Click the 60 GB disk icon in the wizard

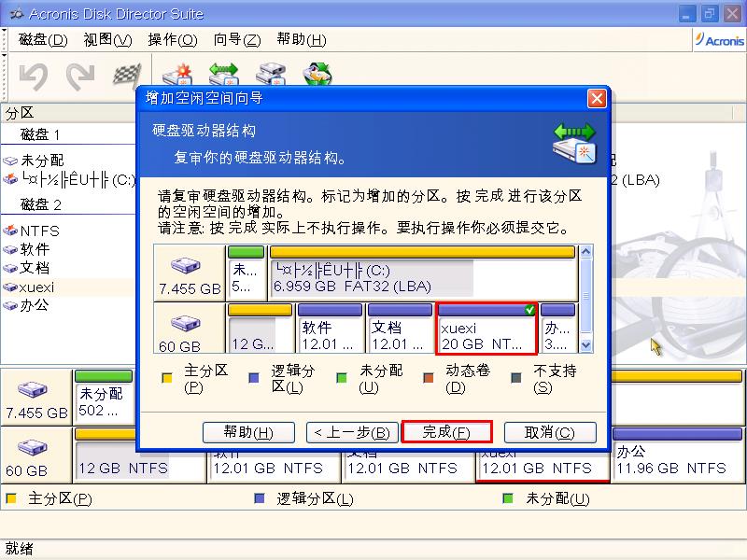(185, 323)
